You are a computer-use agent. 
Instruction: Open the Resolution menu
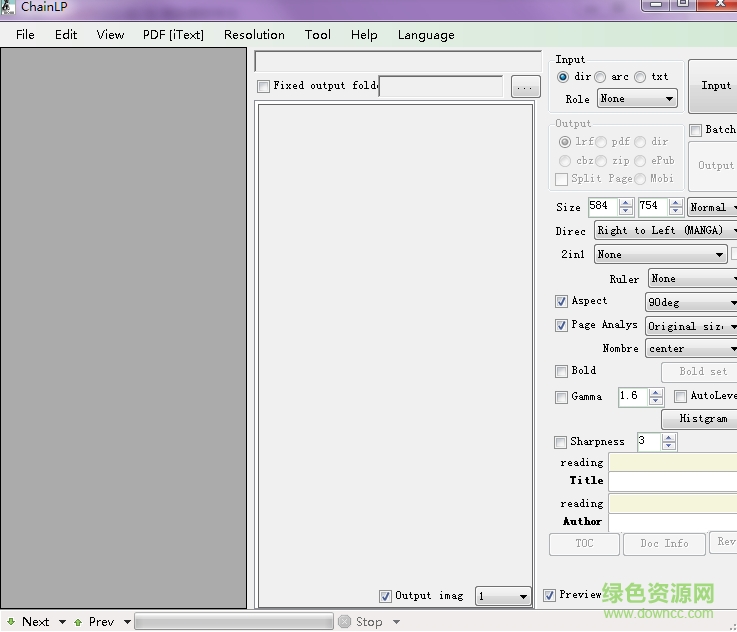(x=254, y=34)
